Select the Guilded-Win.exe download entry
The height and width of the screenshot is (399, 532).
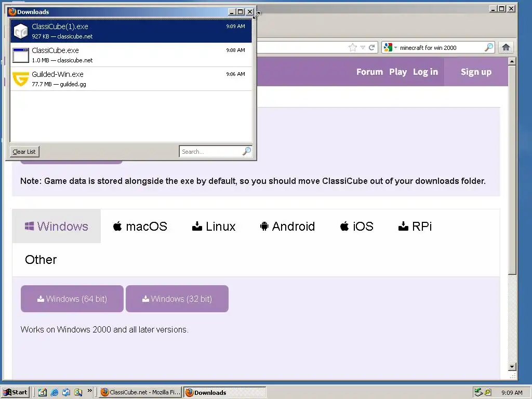click(x=131, y=79)
